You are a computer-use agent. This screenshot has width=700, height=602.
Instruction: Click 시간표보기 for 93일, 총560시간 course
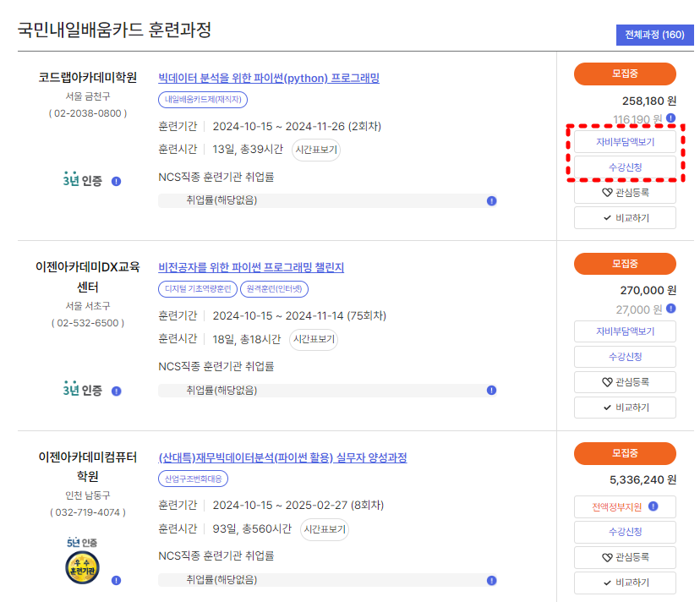coord(325,529)
